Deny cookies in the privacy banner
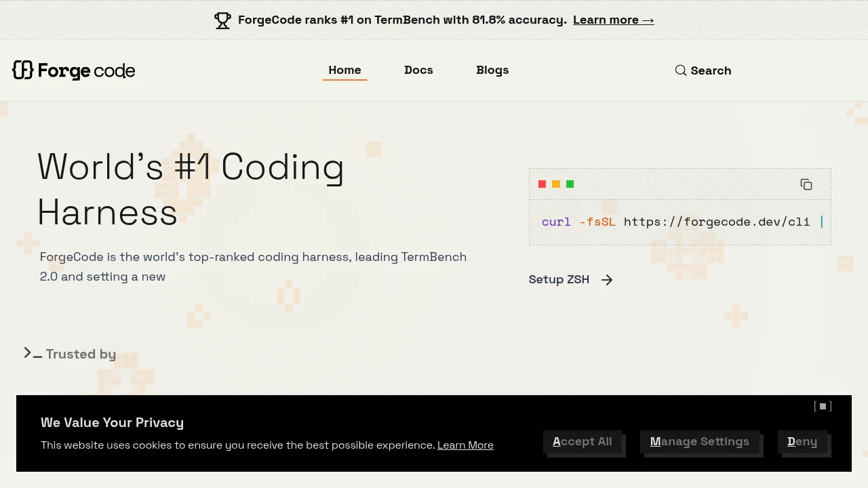This screenshot has height=488, width=868. pos(802,442)
